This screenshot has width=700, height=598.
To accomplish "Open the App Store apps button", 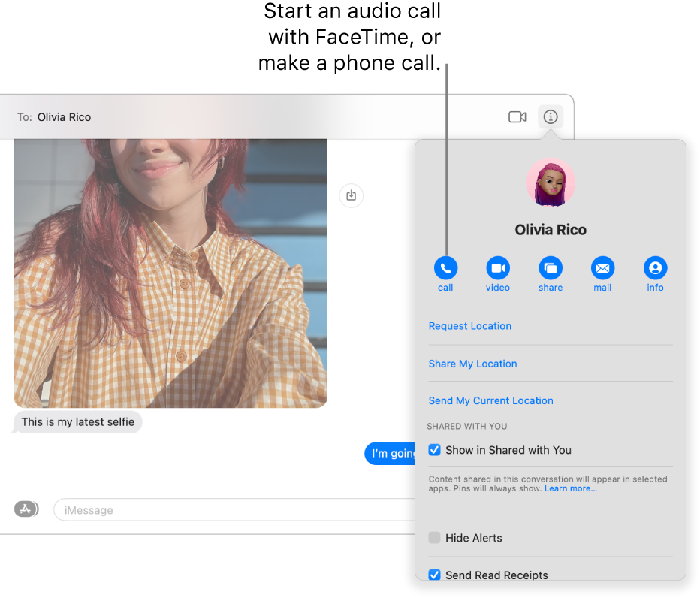I will (26, 509).
